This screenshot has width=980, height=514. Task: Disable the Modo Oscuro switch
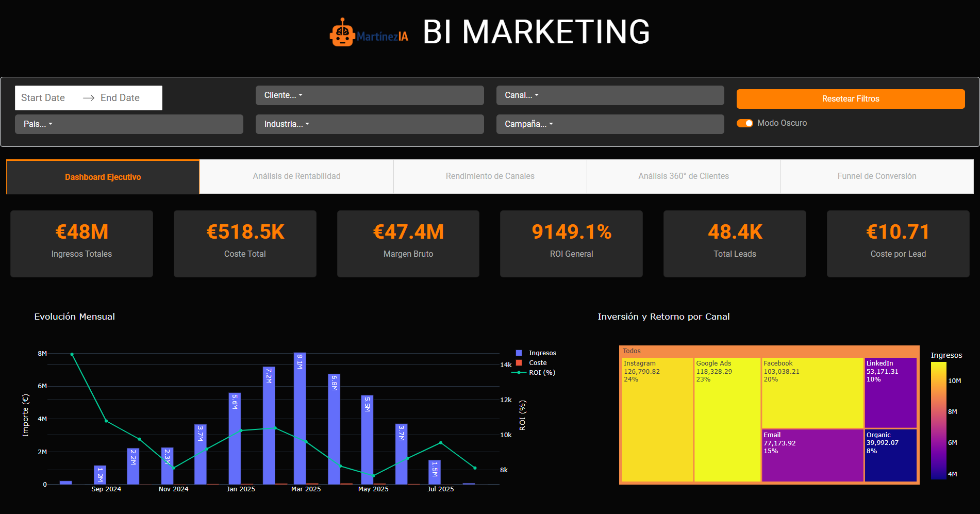[x=745, y=123]
